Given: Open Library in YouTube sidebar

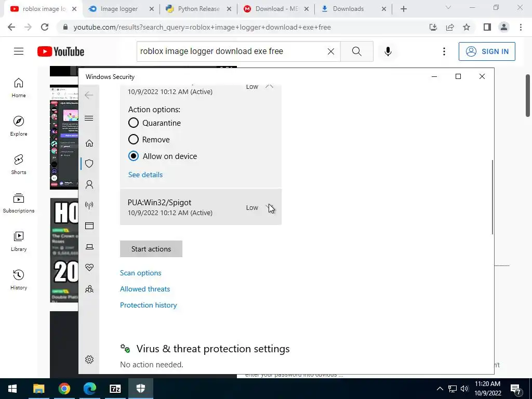Looking at the screenshot, I should (x=19, y=241).
